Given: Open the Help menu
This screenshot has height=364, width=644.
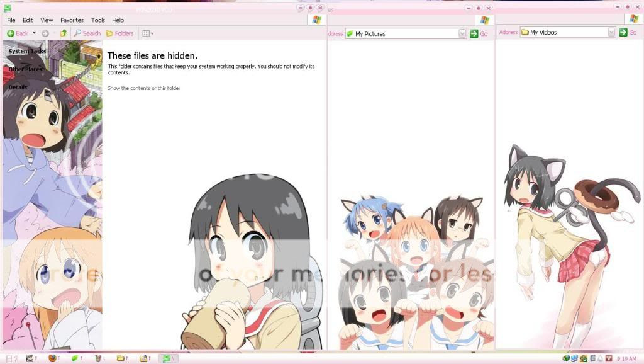Looking at the screenshot, I should pyautogui.click(x=118, y=20).
